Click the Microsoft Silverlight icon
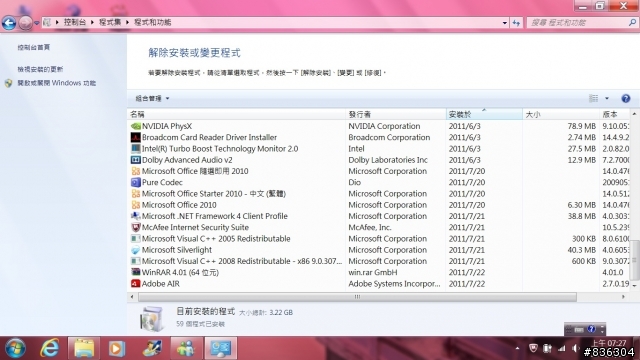Viewport: 640px width, 360px height. 136,250
